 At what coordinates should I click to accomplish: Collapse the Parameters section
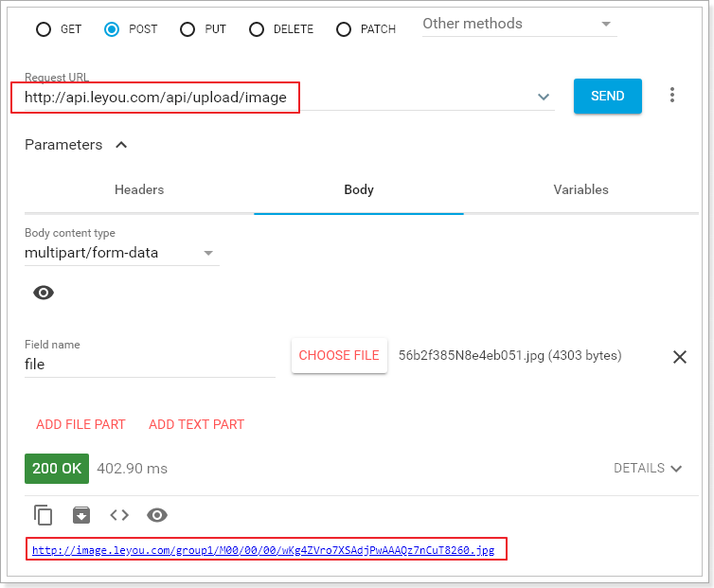121,145
